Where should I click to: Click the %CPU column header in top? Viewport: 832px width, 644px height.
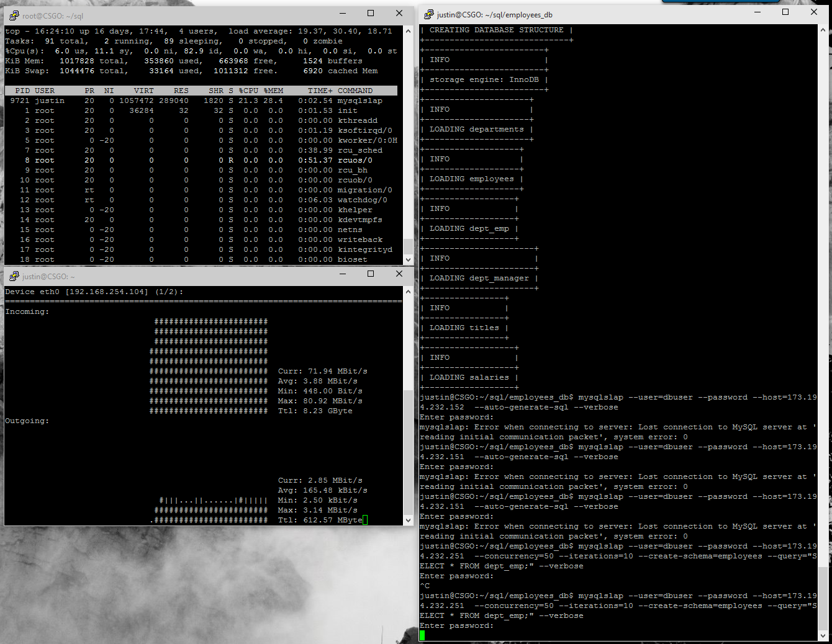point(248,91)
